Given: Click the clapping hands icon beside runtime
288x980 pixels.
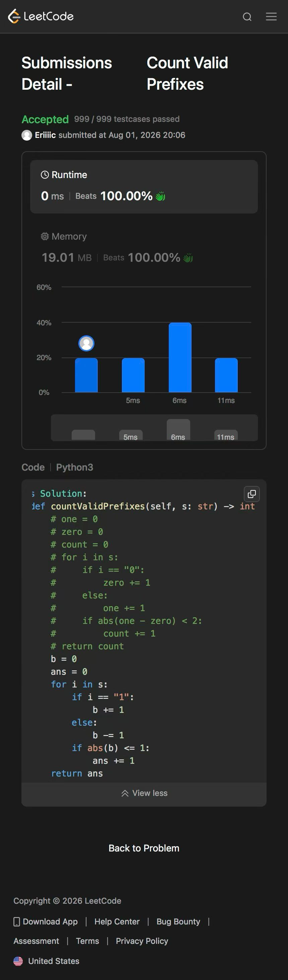Looking at the screenshot, I should [x=160, y=196].
